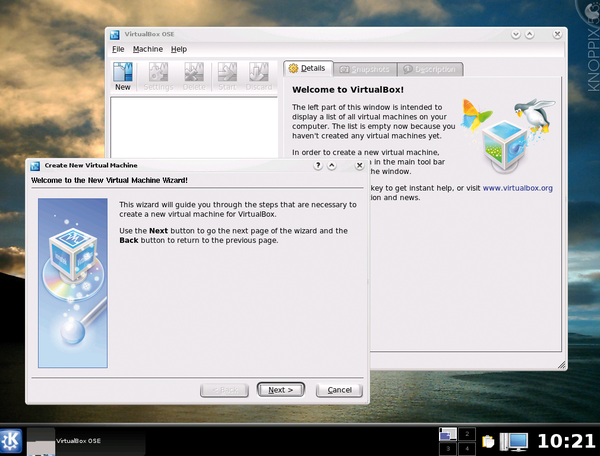Switch to virtual desktop 4 in pager
Image resolution: width=600 pixels, height=456 pixels.
click(467, 448)
